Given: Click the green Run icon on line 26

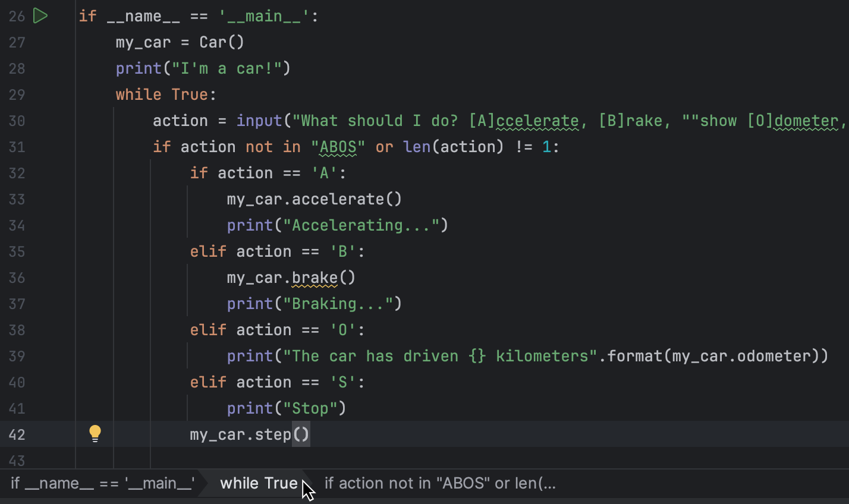Looking at the screenshot, I should point(40,16).
